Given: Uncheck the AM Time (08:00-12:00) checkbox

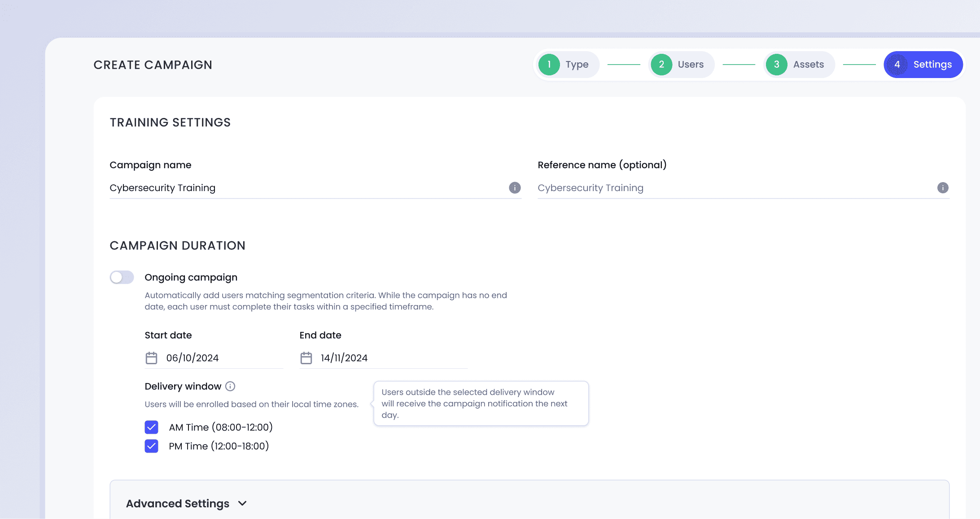Looking at the screenshot, I should 152,427.
